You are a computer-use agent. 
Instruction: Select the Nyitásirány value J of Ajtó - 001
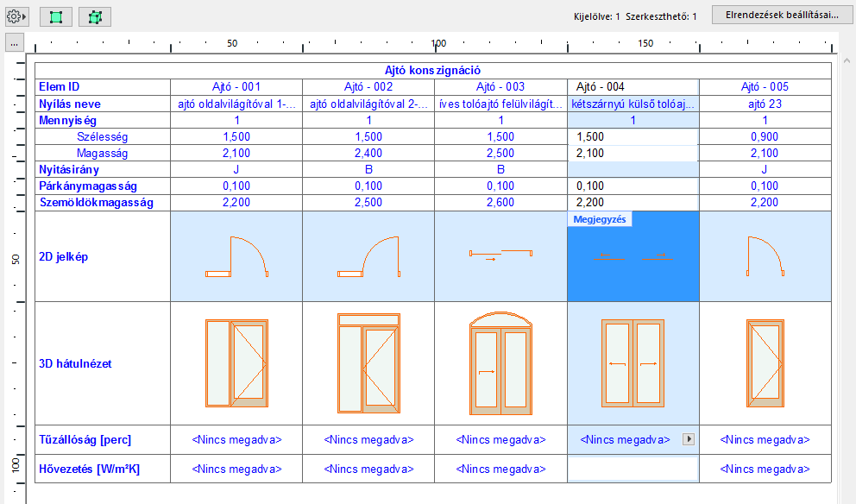pyautogui.click(x=235, y=171)
